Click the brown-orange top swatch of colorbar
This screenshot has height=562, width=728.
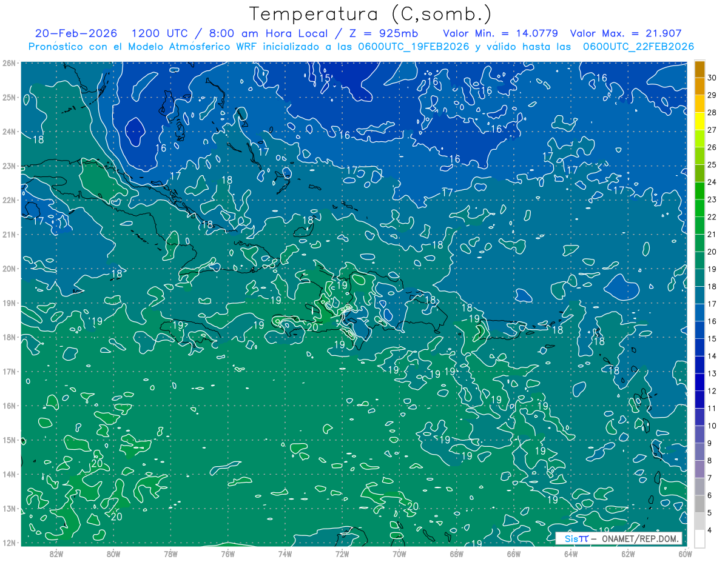[x=700, y=69]
